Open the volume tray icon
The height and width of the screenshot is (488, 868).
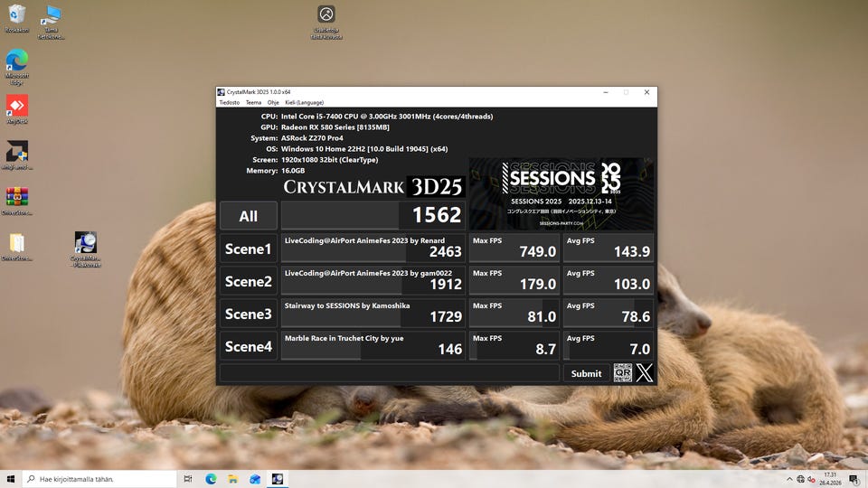(x=811, y=479)
